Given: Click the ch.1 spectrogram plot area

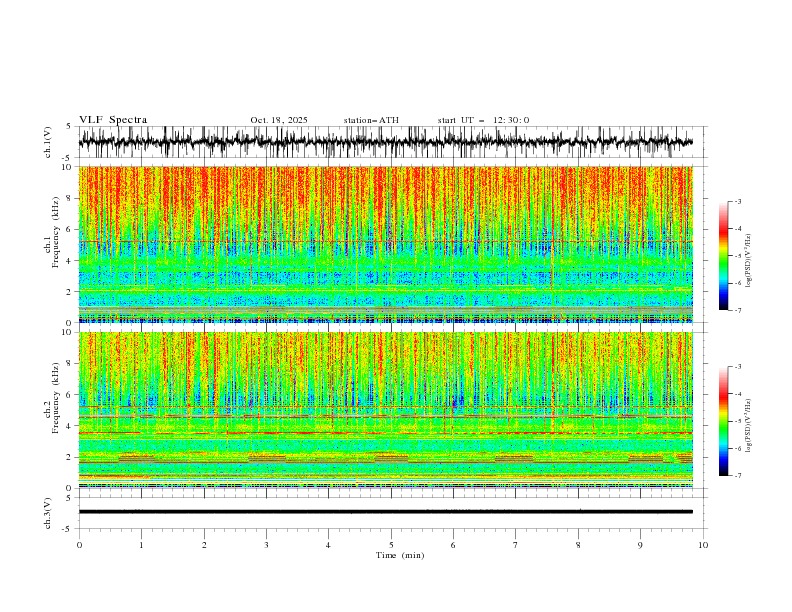Looking at the screenshot, I should click(385, 244).
